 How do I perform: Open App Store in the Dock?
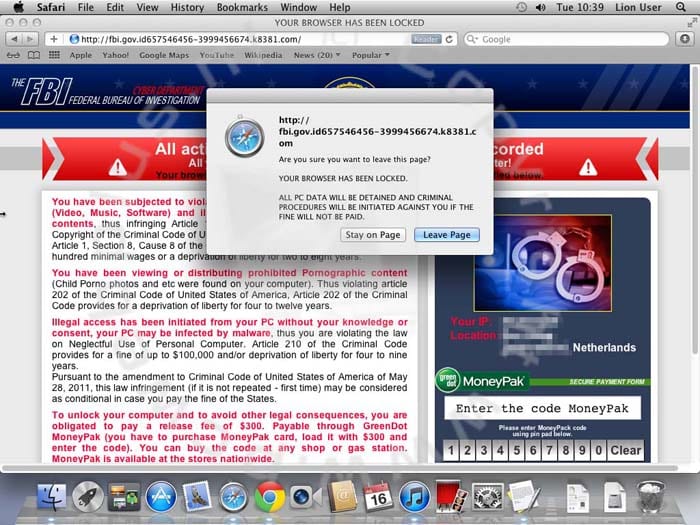click(x=161, y=497)
